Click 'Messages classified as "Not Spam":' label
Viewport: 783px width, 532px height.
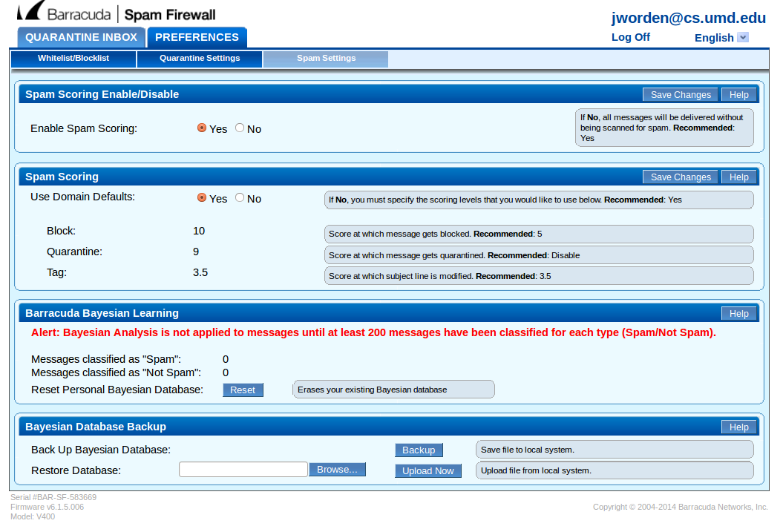[x=116, y=372]
